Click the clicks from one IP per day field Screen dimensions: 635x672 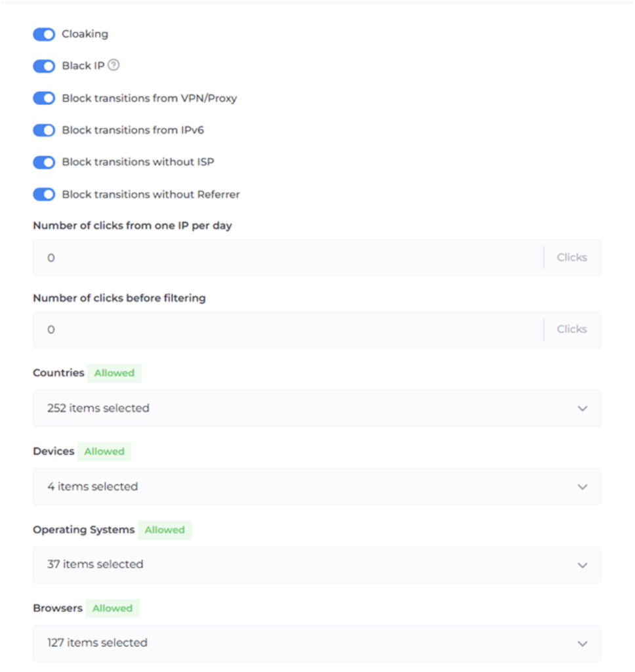coord(289,258)
